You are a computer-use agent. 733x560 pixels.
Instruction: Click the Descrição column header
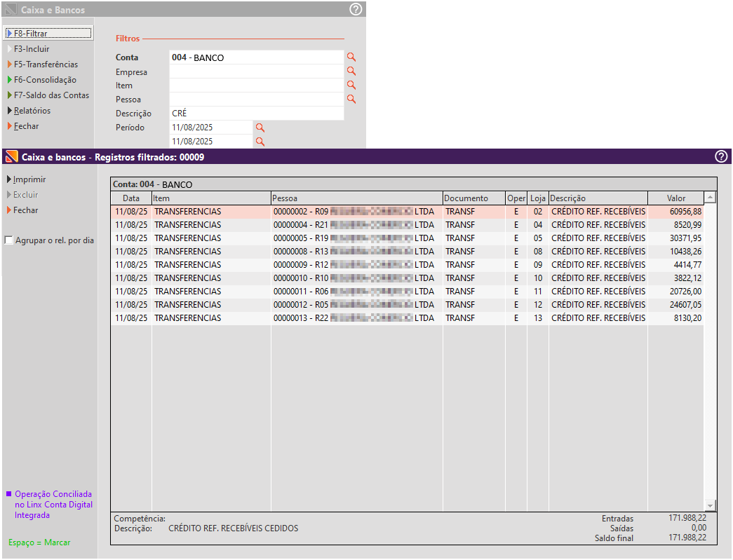(x=598, y=198)
